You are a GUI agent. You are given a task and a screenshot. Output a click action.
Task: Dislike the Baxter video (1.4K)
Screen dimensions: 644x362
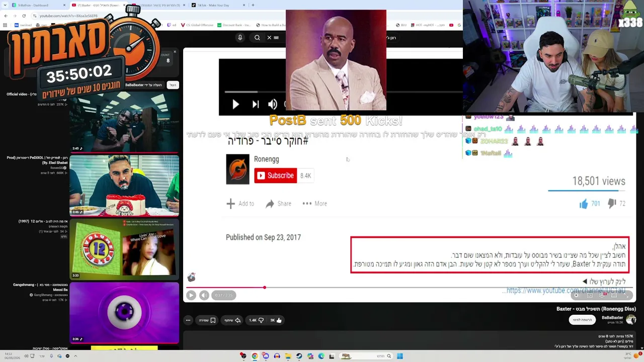pyautogui.click(x=257, y=320)
